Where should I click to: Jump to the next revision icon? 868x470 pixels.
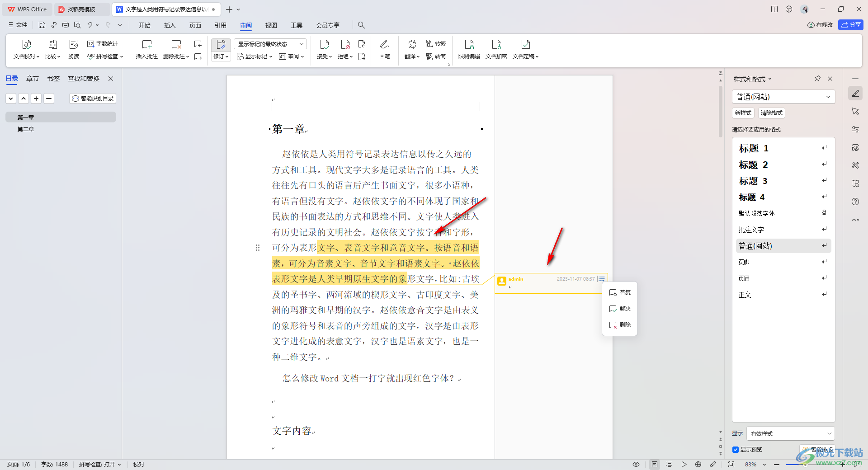[362, 56]
